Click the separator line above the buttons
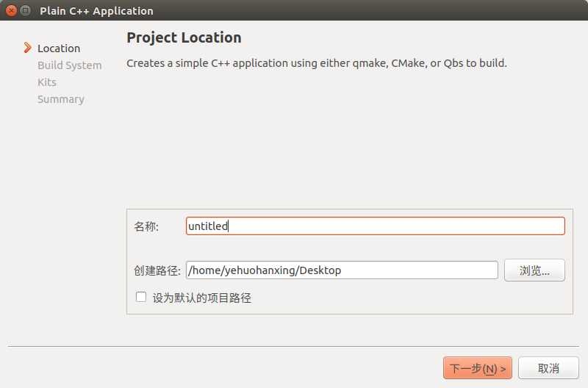 pyautogui.click(x=294, y=346)
